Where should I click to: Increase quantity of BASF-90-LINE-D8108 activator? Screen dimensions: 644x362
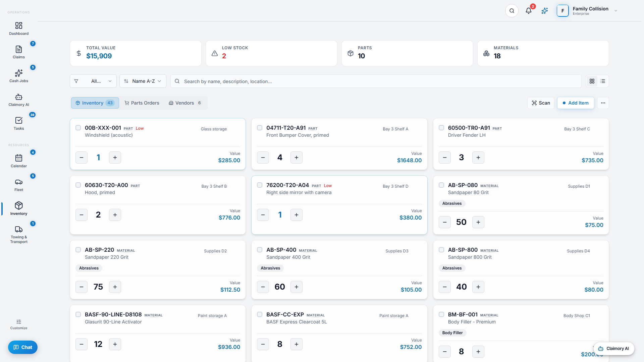(115, 344)
